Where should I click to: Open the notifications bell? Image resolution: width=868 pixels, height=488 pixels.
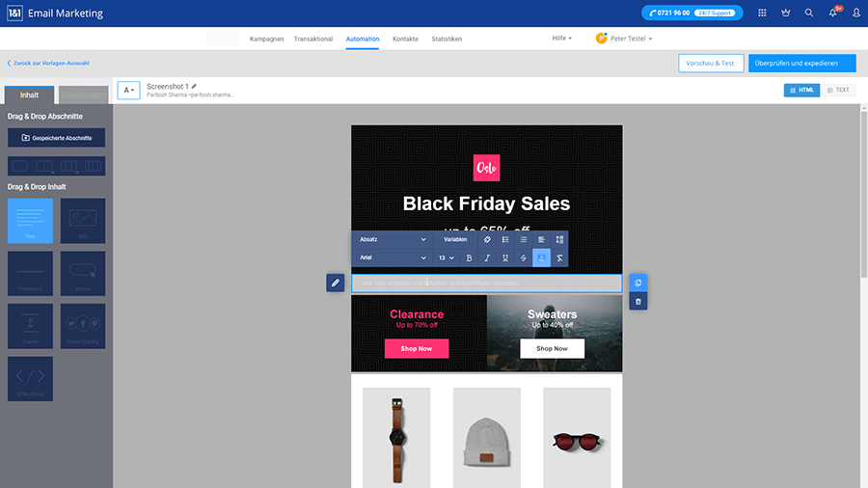833,14
